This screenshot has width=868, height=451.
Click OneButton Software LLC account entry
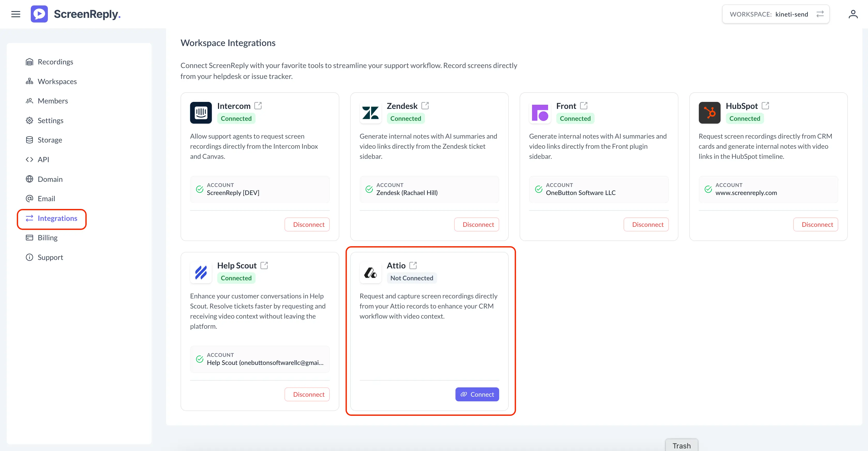pyautogui.click(x=599, y=189)
